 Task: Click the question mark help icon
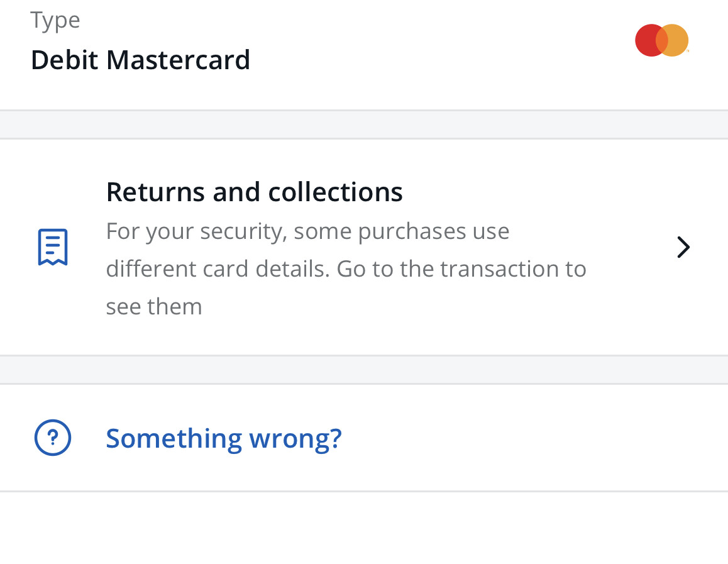coord(53,438)
